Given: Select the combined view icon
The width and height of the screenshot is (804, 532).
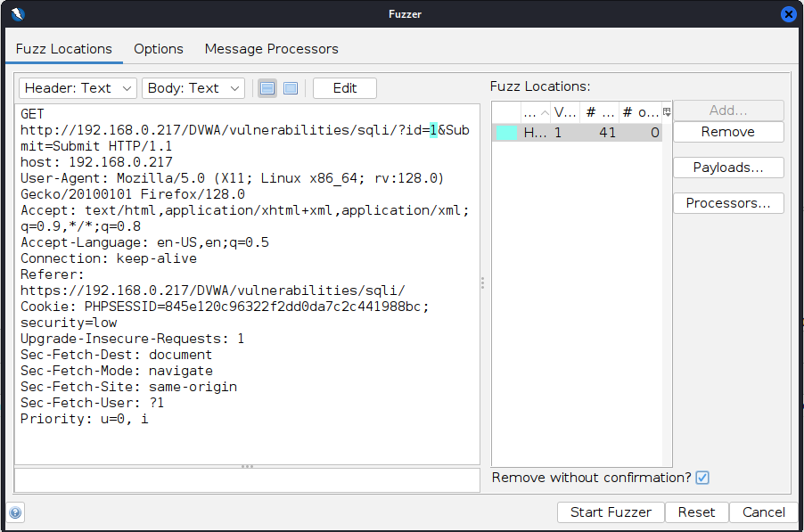Looking at the screenshot, I should click(291, 88).
